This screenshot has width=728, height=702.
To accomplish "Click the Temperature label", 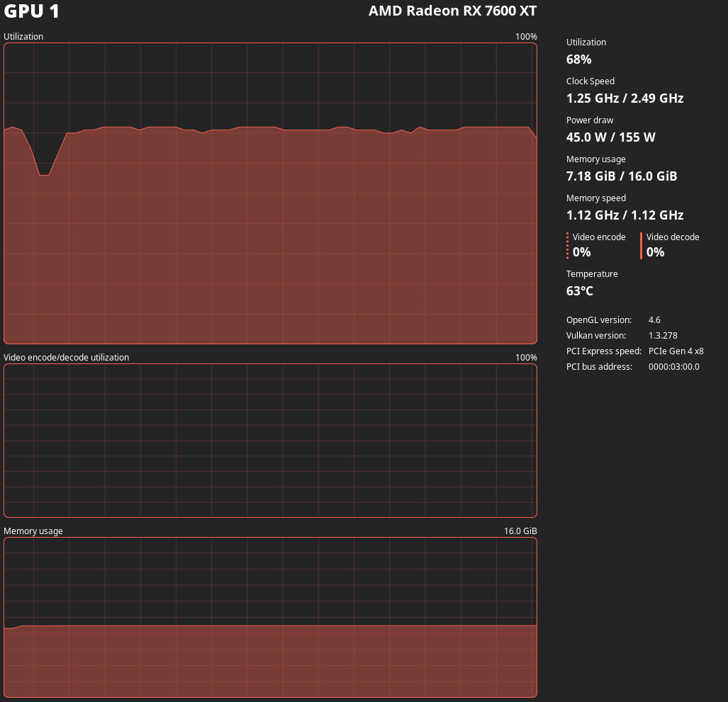I will pyautogui.click(x=591, y=273).
